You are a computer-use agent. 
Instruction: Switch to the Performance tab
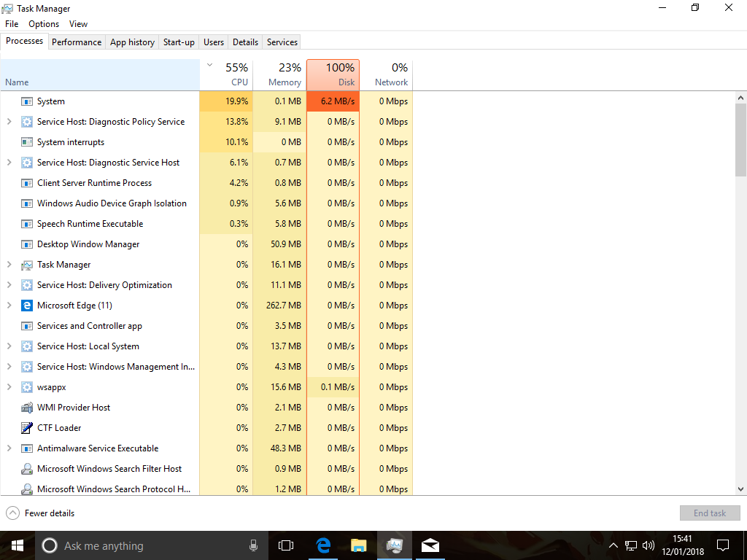[x=77, y=42]
